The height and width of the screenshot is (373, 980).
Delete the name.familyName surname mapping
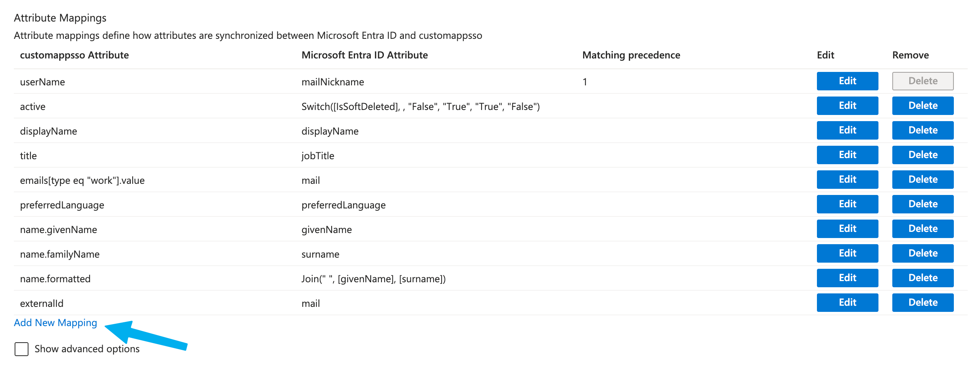coord(923,253)
